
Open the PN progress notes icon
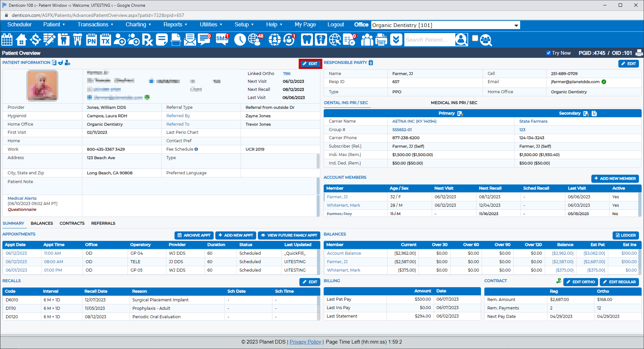91,40
